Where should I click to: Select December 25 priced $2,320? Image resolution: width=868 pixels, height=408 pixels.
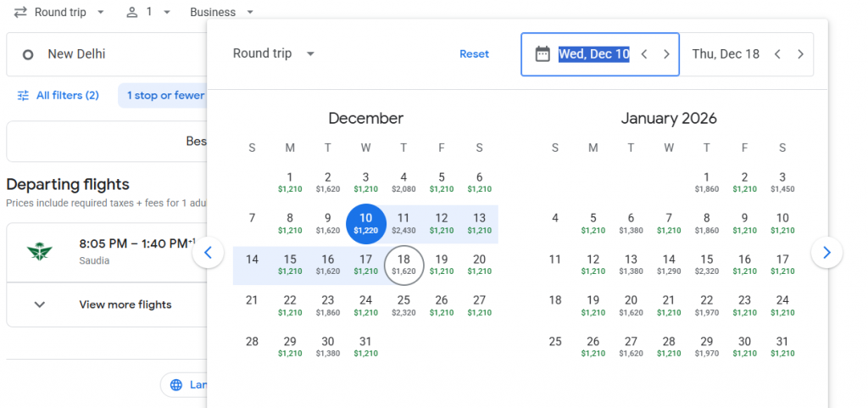coord(403,305)
